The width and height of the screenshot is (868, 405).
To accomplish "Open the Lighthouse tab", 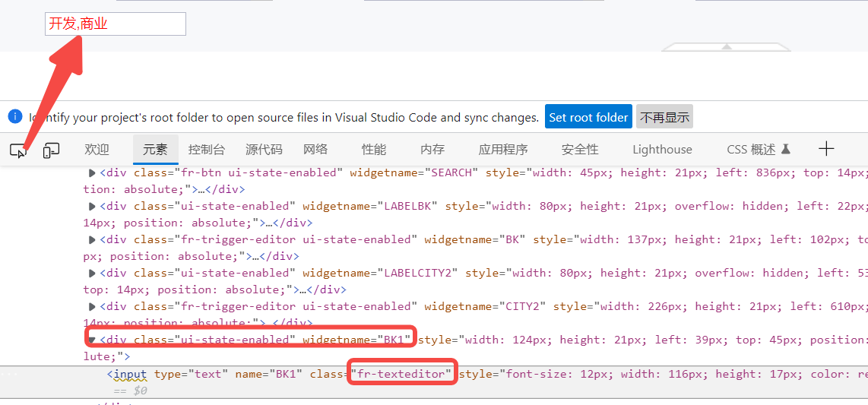I will (x=662, y=150).
